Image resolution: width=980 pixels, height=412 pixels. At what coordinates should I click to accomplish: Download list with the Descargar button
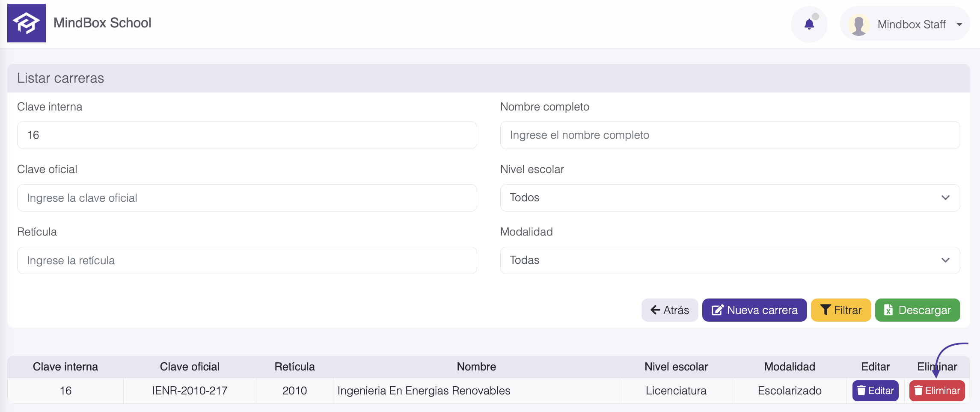pos(917,310)
